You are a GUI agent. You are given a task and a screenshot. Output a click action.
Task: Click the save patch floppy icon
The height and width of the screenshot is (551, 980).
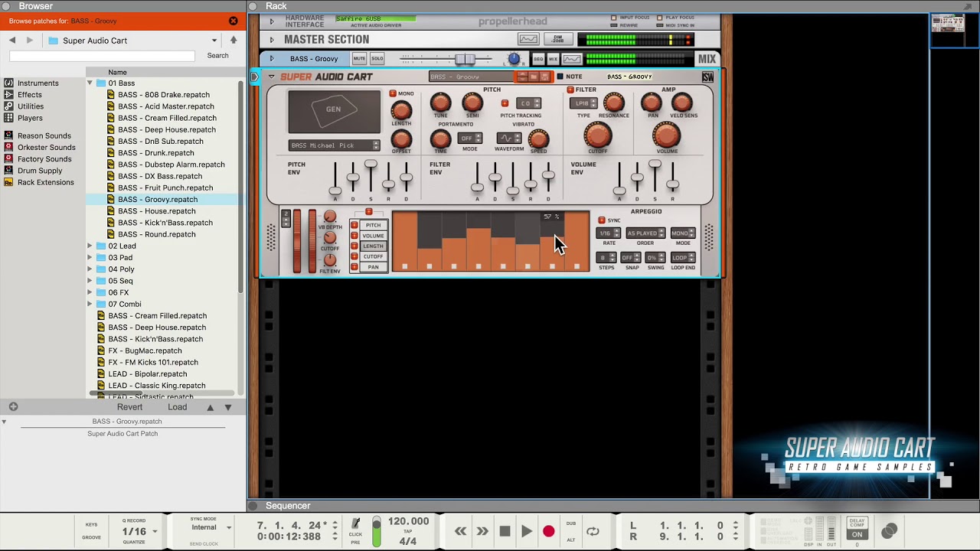[x=545, y=77]
